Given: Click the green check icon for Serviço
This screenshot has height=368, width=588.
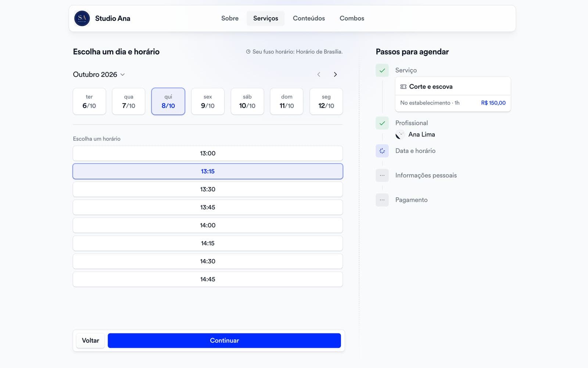Looking at the screenshot, I should 382,70.
